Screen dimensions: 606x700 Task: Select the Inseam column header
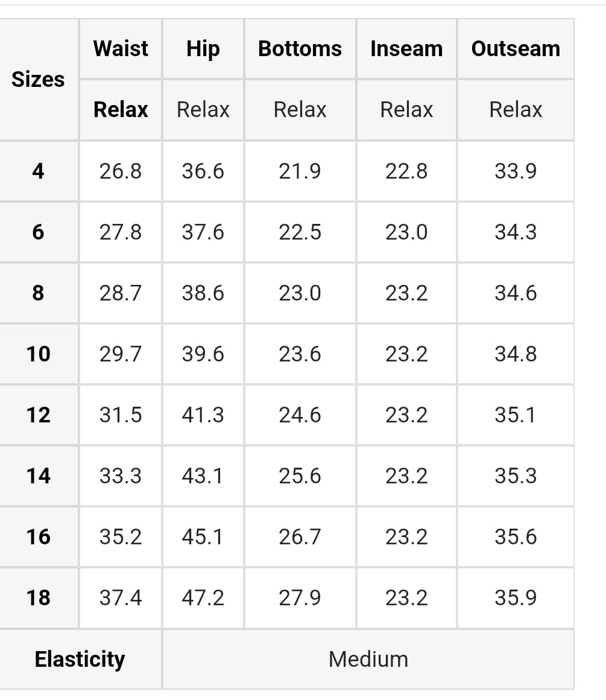pyautogui.click(x=406, y=49)
